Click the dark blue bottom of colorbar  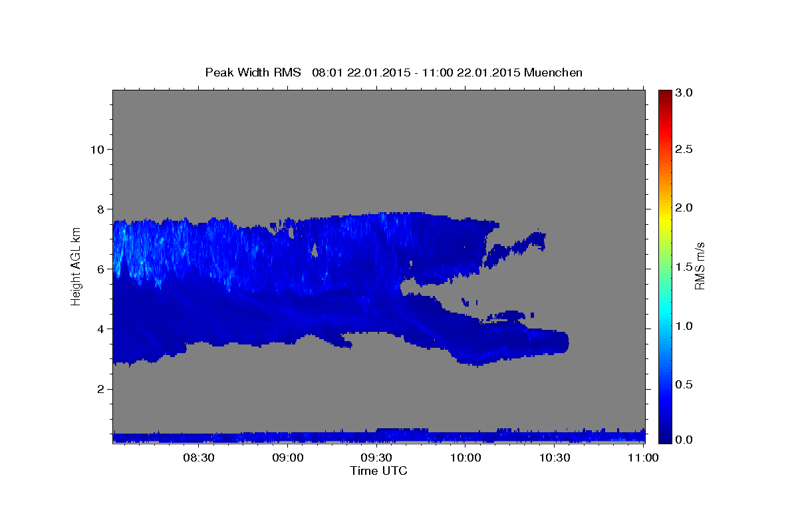(664, 437)
